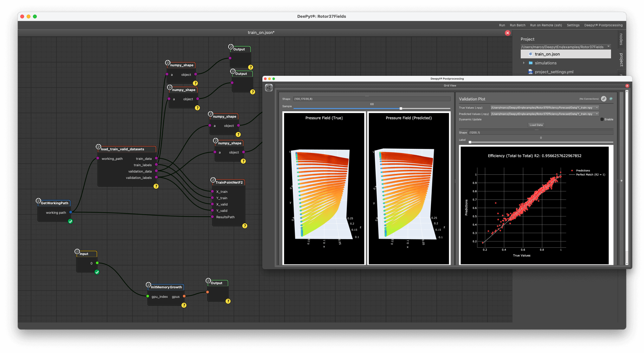Open gear settings of GetWorkingPath node
This screenshot has height=353, width=644.
tap(38, 201)
